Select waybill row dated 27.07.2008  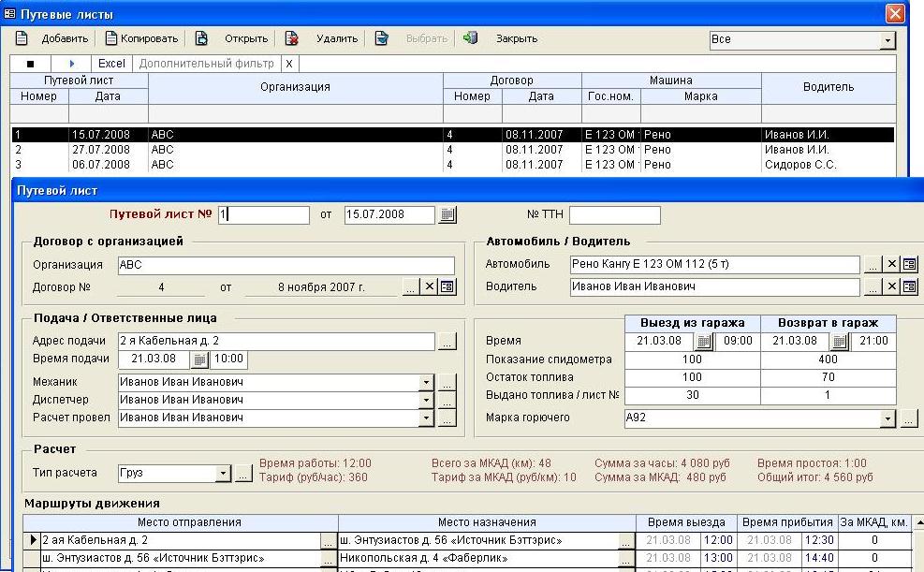tap(452, 150)
